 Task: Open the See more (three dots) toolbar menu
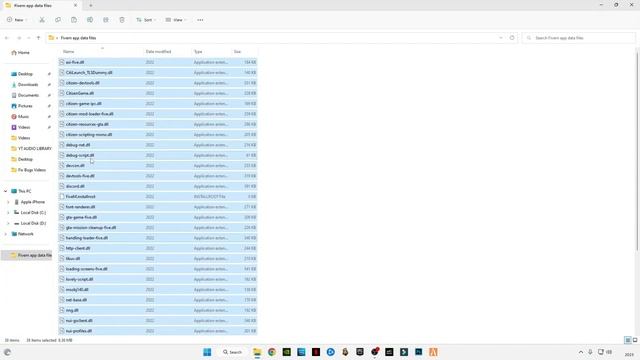(200, 20)
